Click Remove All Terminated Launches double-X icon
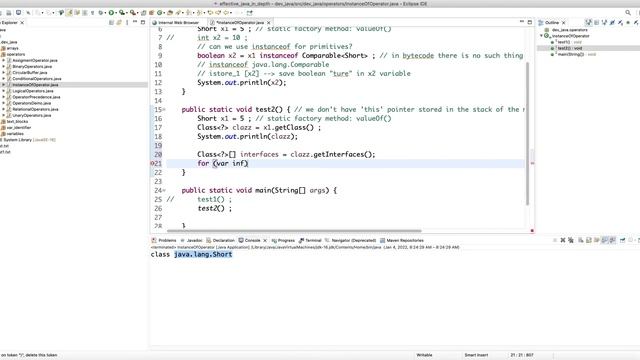Viewport: 640px width, 360px height. click(x=571, y=240)
